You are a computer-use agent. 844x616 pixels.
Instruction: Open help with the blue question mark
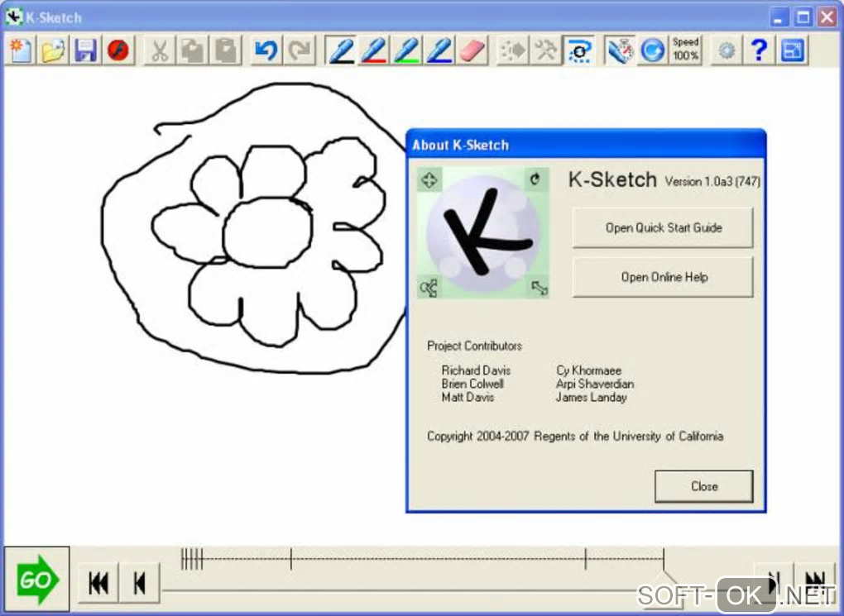pyautogui.click(x=759, y=51)
